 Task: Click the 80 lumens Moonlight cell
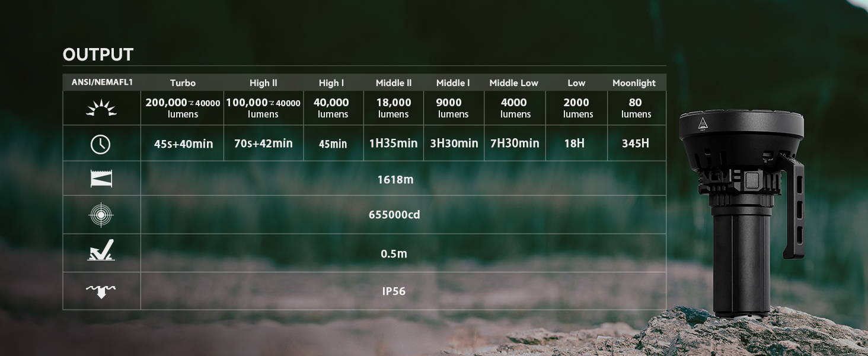click(636, 108)
